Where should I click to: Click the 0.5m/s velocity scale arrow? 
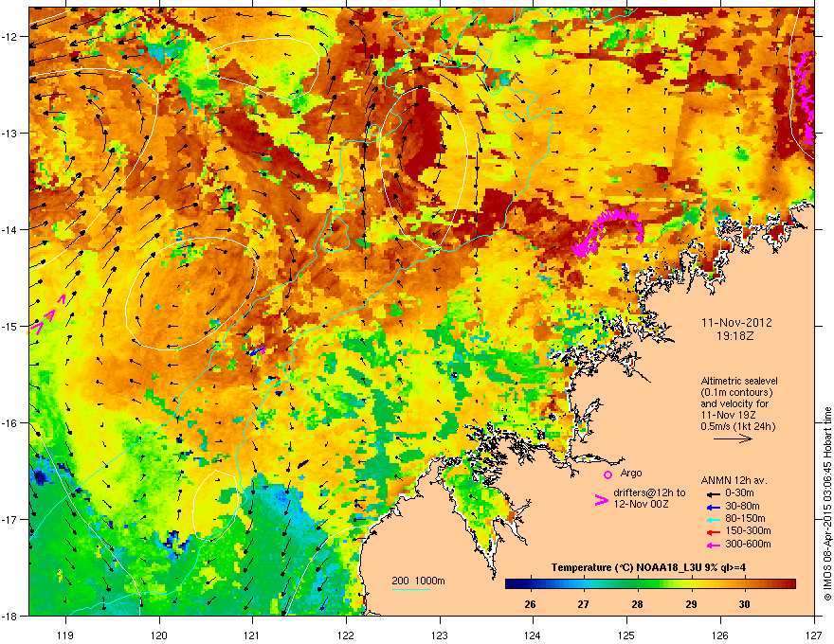pos(733,438)
